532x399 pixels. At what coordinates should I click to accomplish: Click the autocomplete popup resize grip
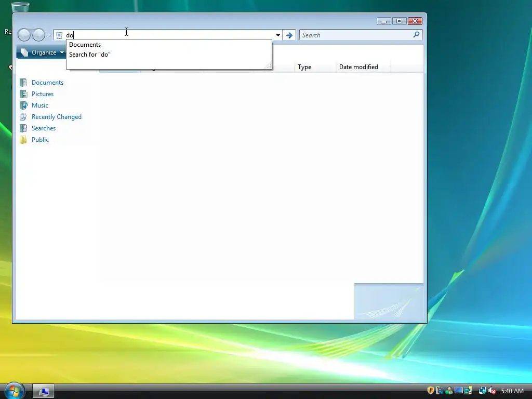[269, 66]
